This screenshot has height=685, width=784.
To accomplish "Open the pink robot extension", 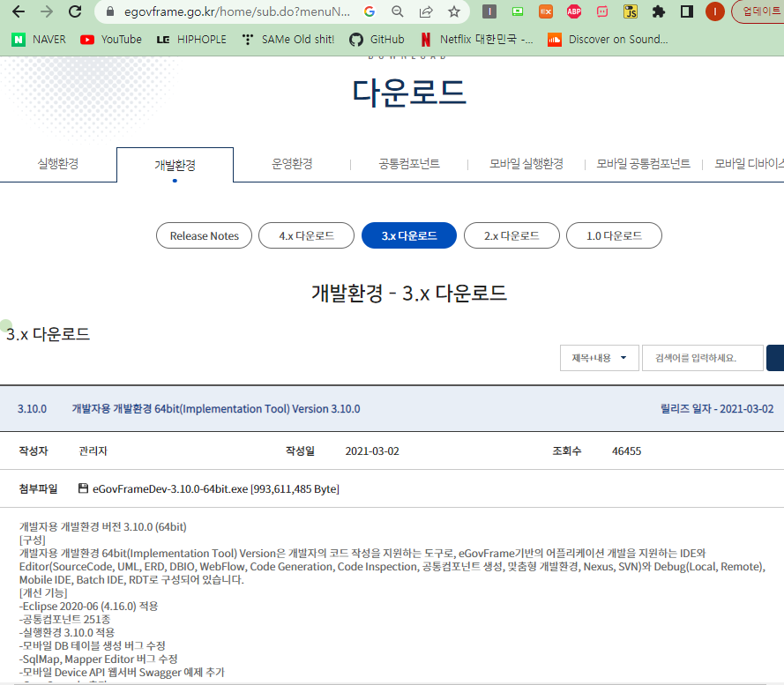I will click(x=602, y=11).
